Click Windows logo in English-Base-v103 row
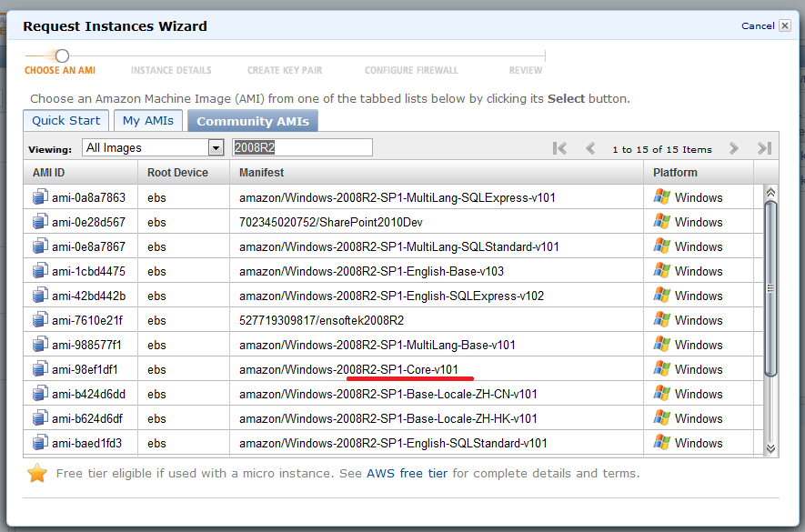The image size is (805, 532). tap(662, 271)
